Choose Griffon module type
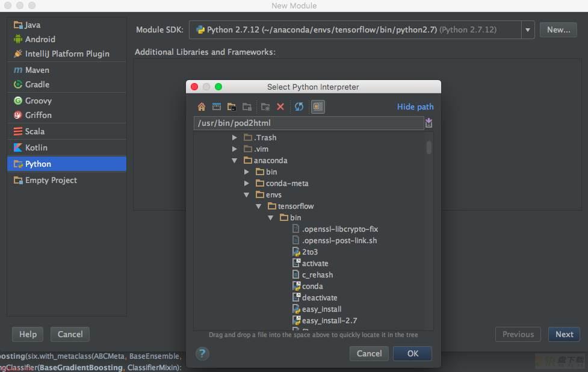Image resolution: width=588 pixels, height=372 pixels. pyautogui.click(x=67, y=115)
